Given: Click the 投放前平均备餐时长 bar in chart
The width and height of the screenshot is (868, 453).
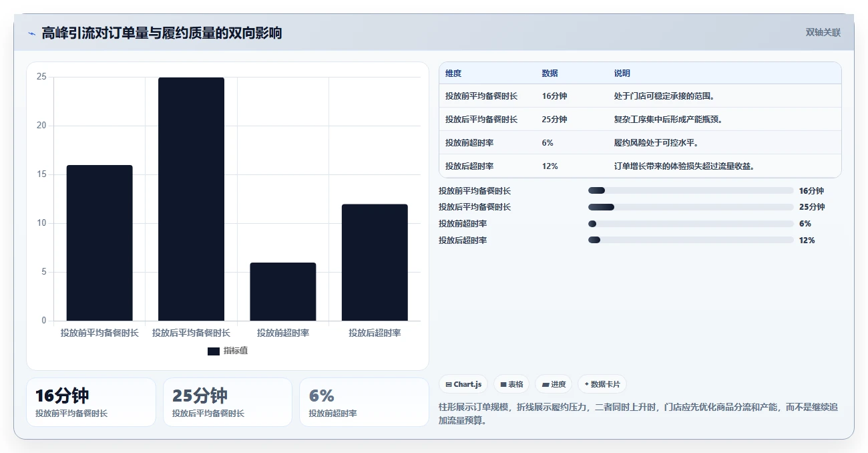Looking at the screenshot, I should click(x=99, y=243).
